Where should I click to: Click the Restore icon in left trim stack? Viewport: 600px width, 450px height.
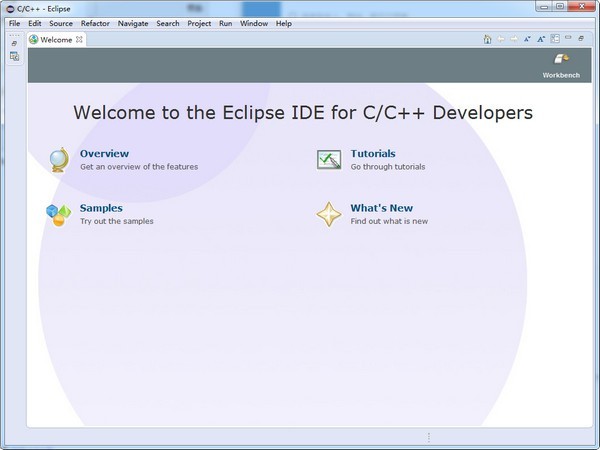pyautogui.click(x=14, y=43)
